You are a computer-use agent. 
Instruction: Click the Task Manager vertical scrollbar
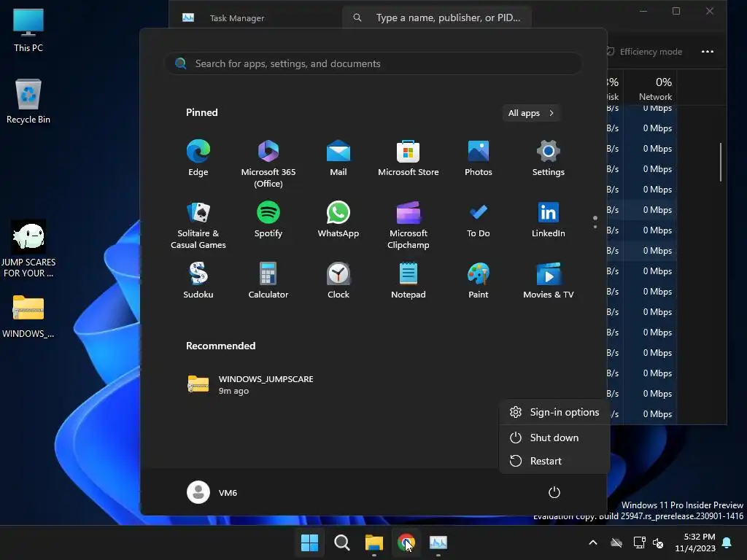721,162
